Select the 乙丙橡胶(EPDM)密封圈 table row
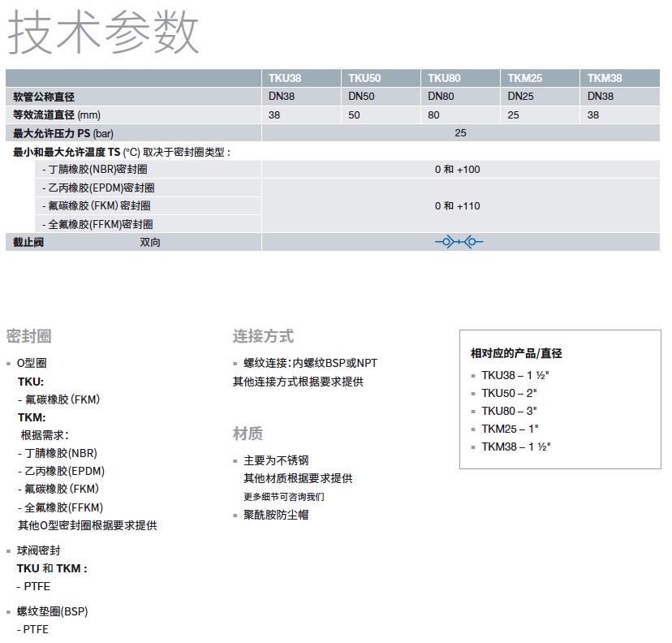This screenshot has height=643, width=672. [x=149, y=188]
